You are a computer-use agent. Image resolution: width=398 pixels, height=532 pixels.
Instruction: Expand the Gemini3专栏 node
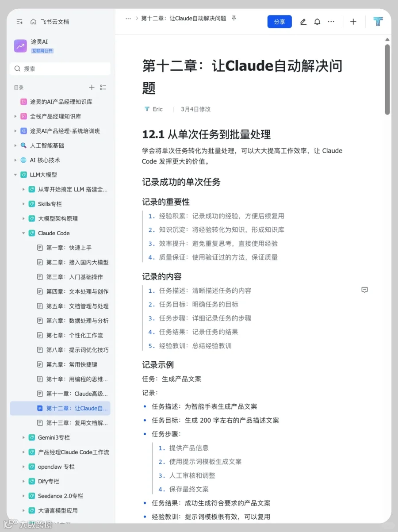[23, 437]
